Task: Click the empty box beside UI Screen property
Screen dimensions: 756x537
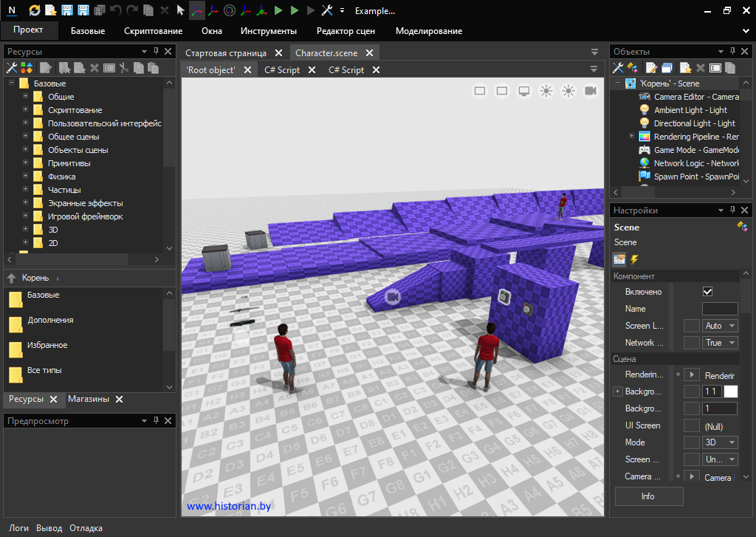Action: (692, 425)
